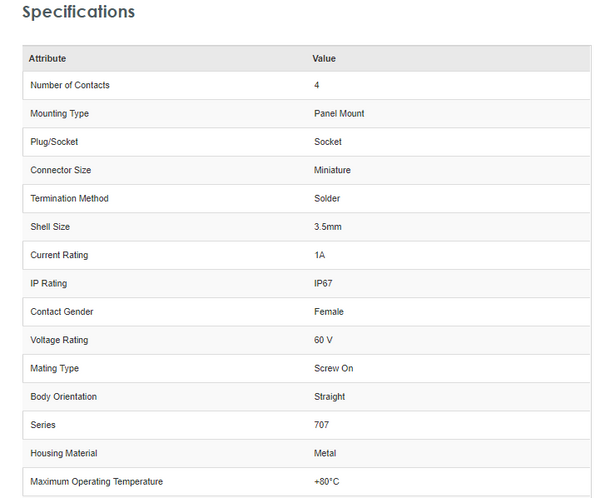This screenshot has width=600, height=498.
Task: Click the Value column header
Action: (324, 59)
